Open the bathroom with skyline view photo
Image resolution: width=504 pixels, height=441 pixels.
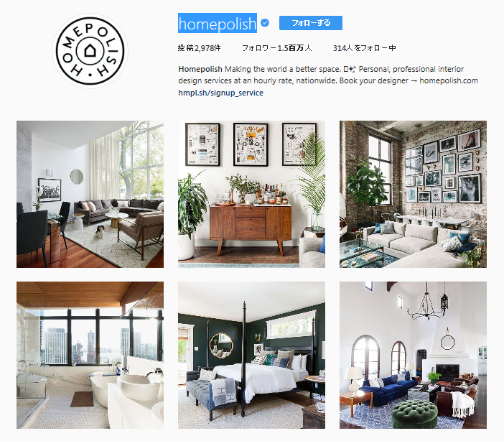(90, 355)
